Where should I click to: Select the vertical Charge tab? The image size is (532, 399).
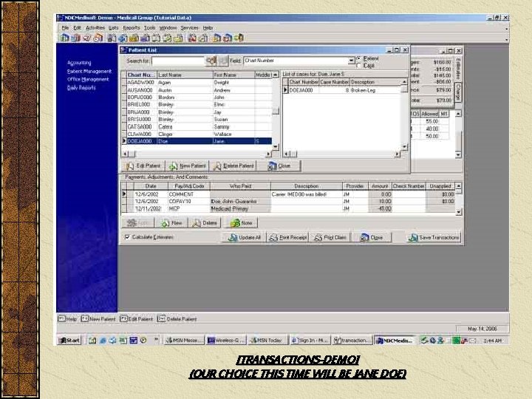pyautogui.click(x=458, y=92)
